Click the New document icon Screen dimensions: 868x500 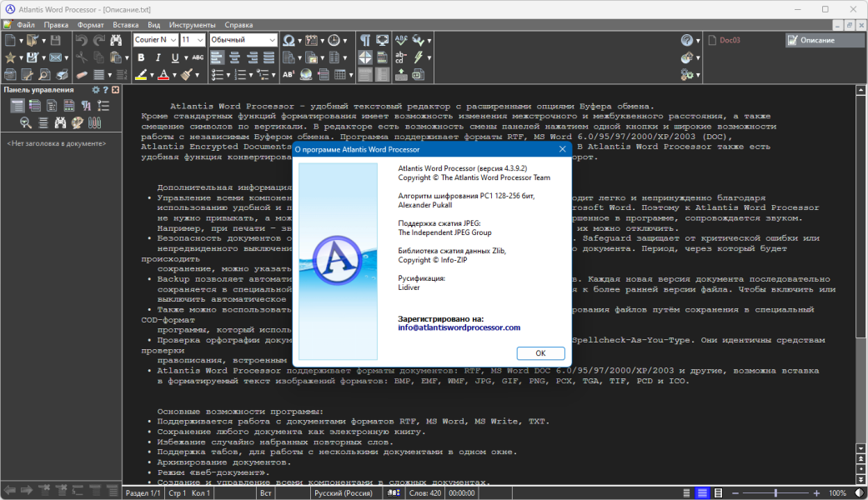point(10,40)
